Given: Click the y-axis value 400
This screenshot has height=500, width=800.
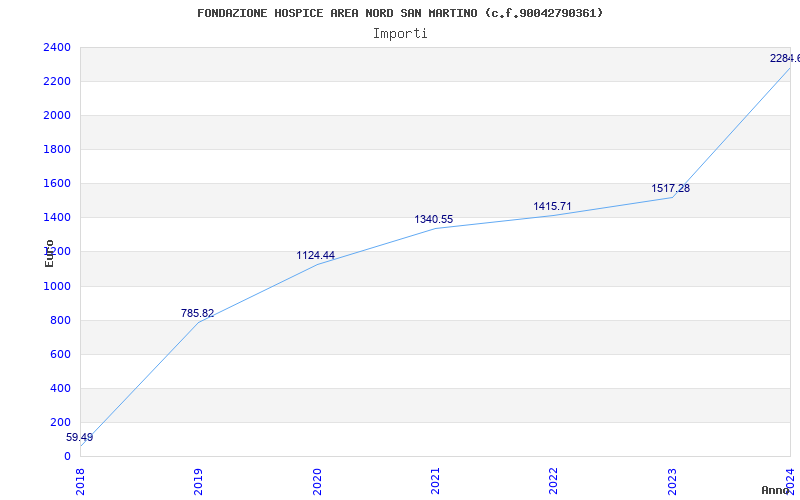Looking at the screenshot, I should click(60, 389).
